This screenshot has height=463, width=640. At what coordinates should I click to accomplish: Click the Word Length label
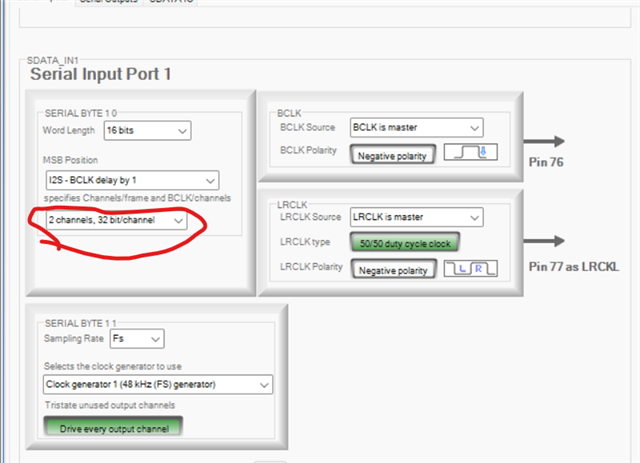coord(69,130)
